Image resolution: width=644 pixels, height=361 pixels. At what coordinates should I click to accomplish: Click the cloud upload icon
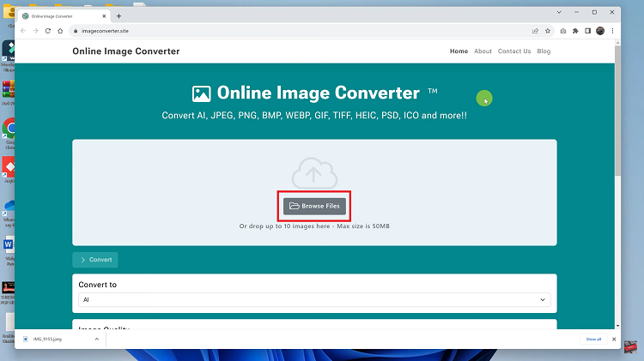click(x=314, y=173)
